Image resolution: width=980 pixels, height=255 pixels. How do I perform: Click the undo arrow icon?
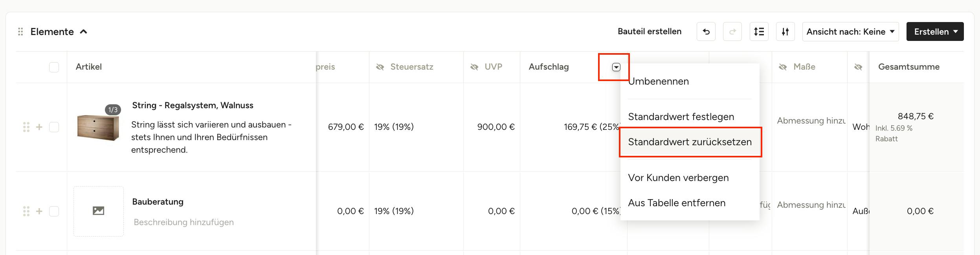click(706, 31)
